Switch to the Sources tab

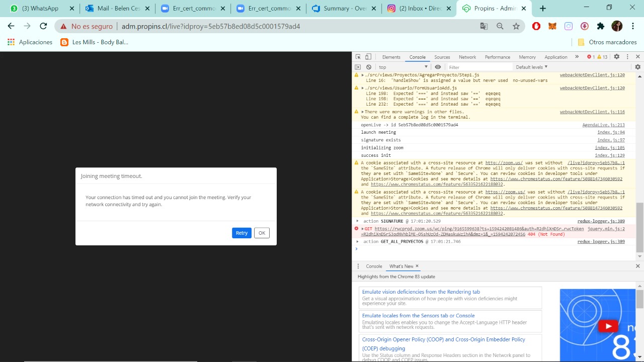pos(442,57)
